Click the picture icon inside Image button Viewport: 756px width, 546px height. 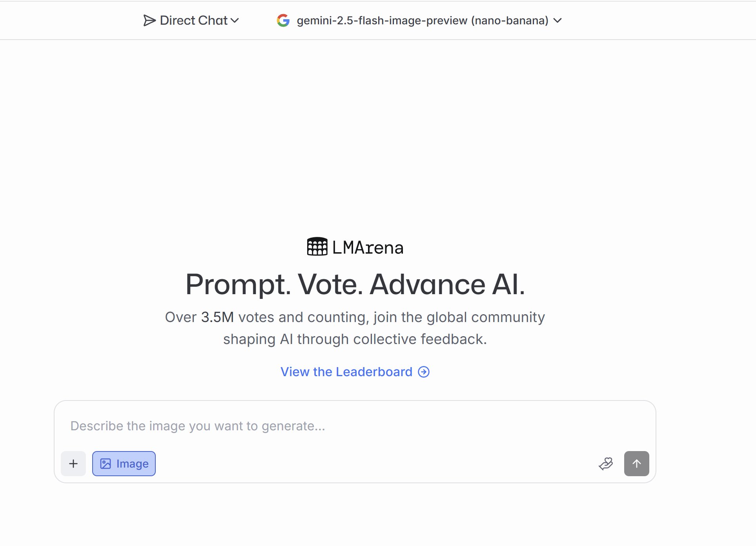pyautogui.click(x=106, y=464)
